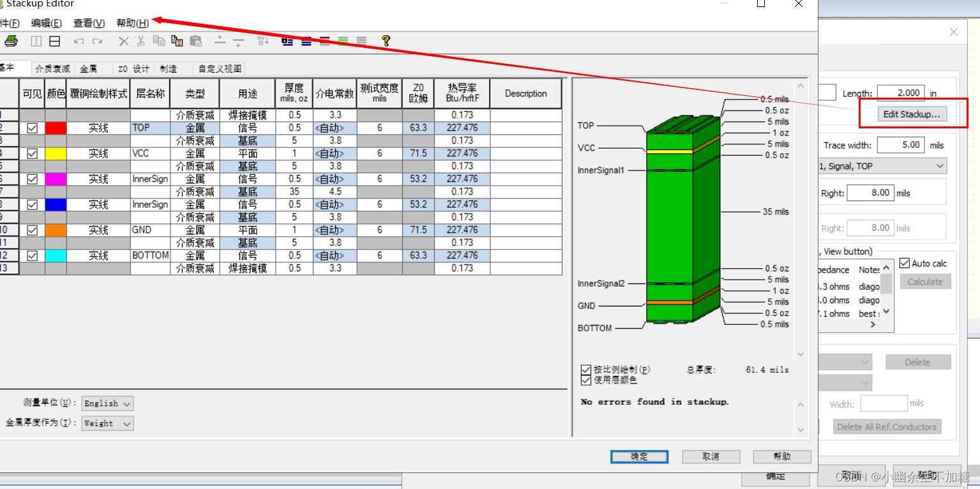Viewport: 980px width, 489px height.
Task: Click the Copy toolbar icon
Action: click(x=159, y=41)
